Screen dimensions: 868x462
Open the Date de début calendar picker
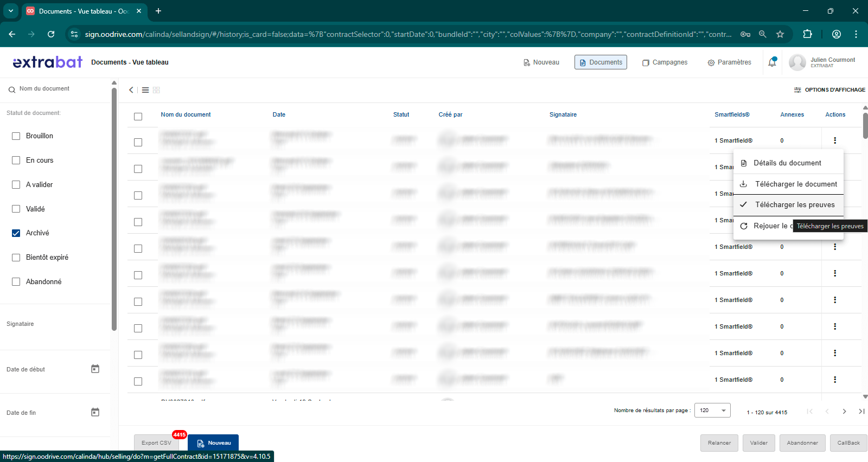[95, 369]
